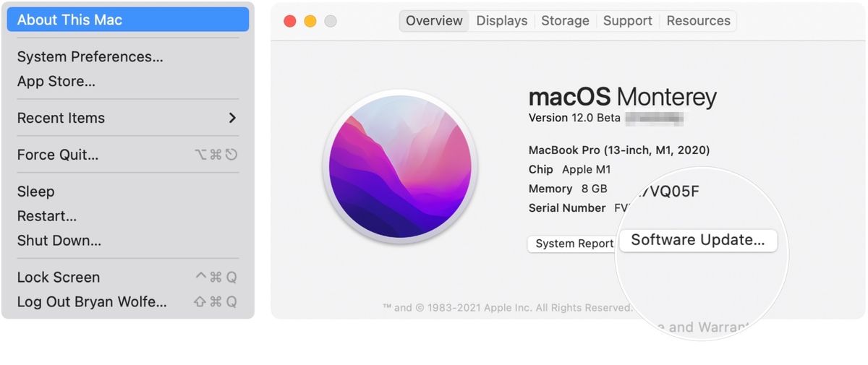This screenshot has height=365, width=868.
Task: Choose Force Quit menu entry
Action: [x=128, y=155]
